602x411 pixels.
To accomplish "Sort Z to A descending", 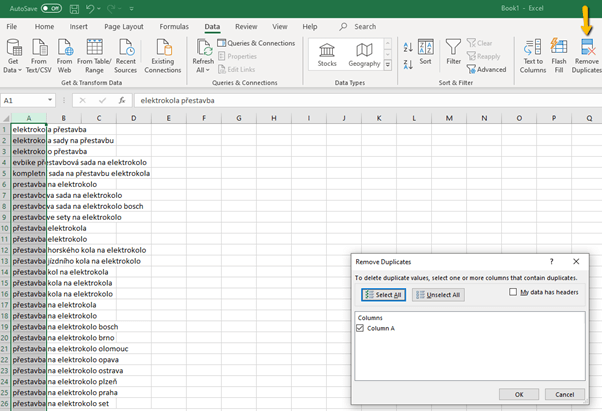I will click(408, 64).
